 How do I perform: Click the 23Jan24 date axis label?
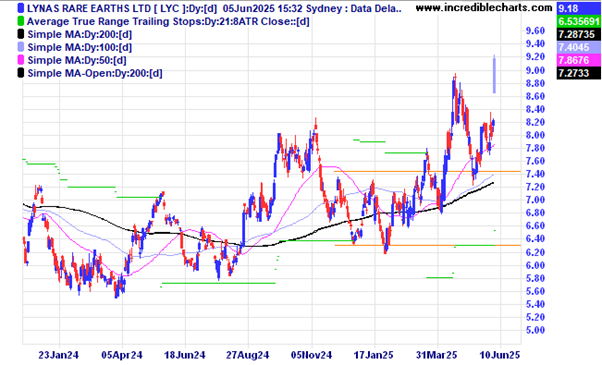(59, 355)
